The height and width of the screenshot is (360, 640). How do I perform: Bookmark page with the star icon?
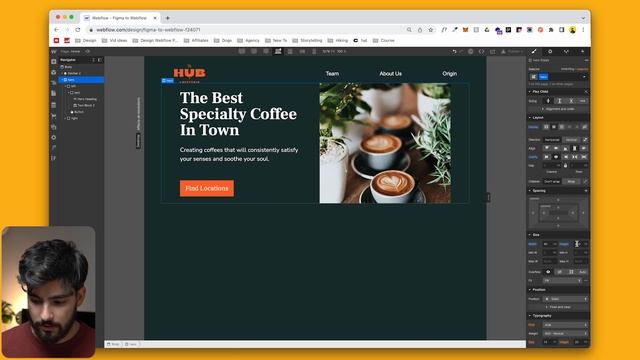pyautogui.click(x=431, y=30)
